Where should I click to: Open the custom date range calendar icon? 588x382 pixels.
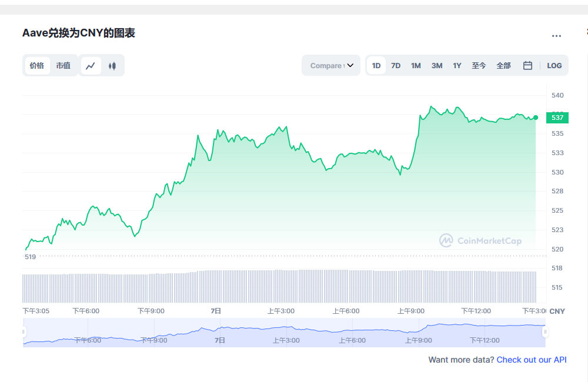pos(526,65)
